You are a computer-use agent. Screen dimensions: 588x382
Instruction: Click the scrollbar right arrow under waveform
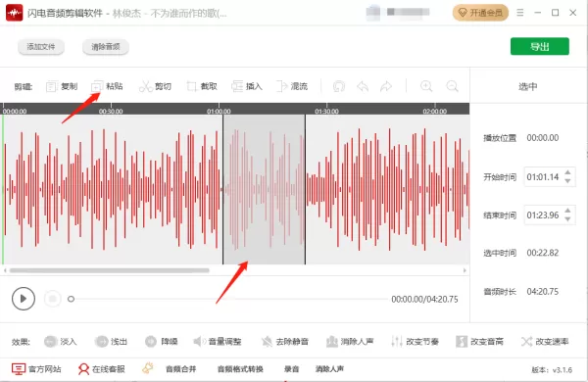[x=465, y=270]
